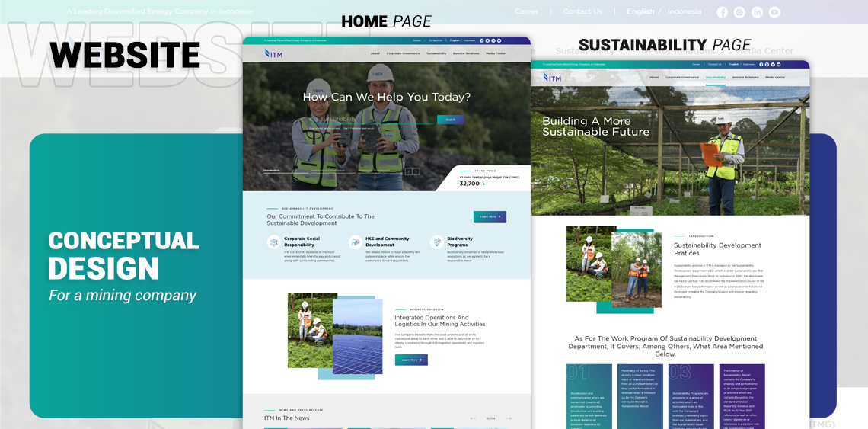Click the Biodiversity Programs heading
Viewport: 868px width, 429px height.
(460, 242)
